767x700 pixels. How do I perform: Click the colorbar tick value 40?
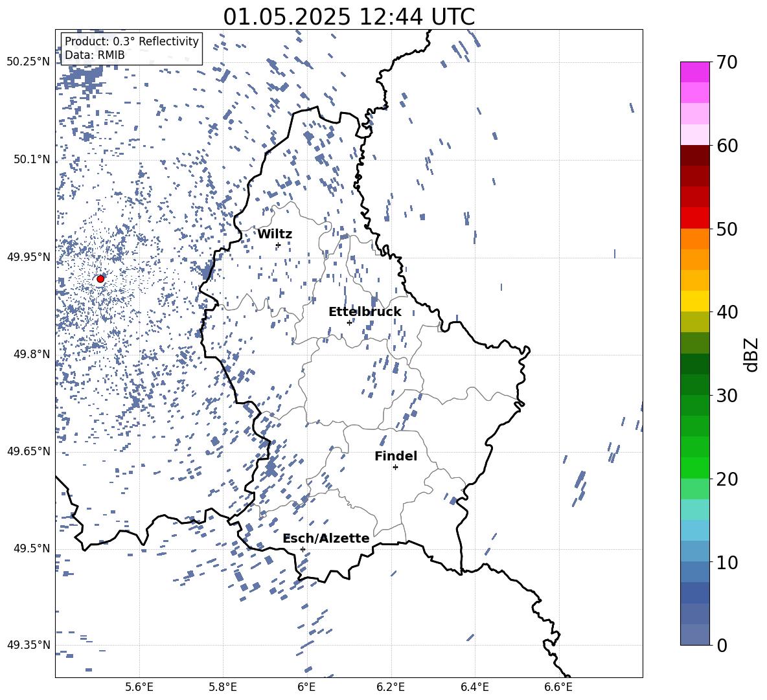(727, 312)
